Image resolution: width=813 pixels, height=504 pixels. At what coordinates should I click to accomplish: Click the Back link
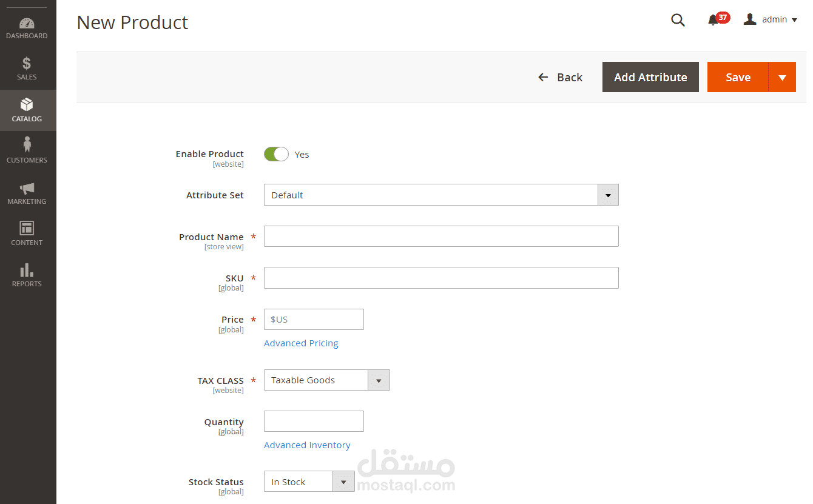click(x=561, y=77)
